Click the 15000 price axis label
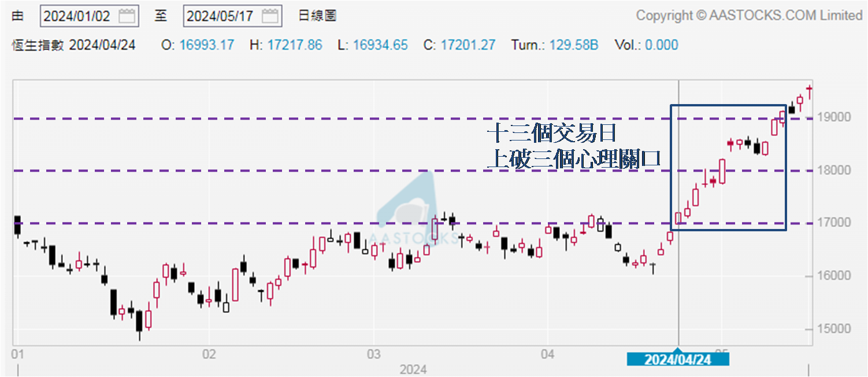 [834, 328]
